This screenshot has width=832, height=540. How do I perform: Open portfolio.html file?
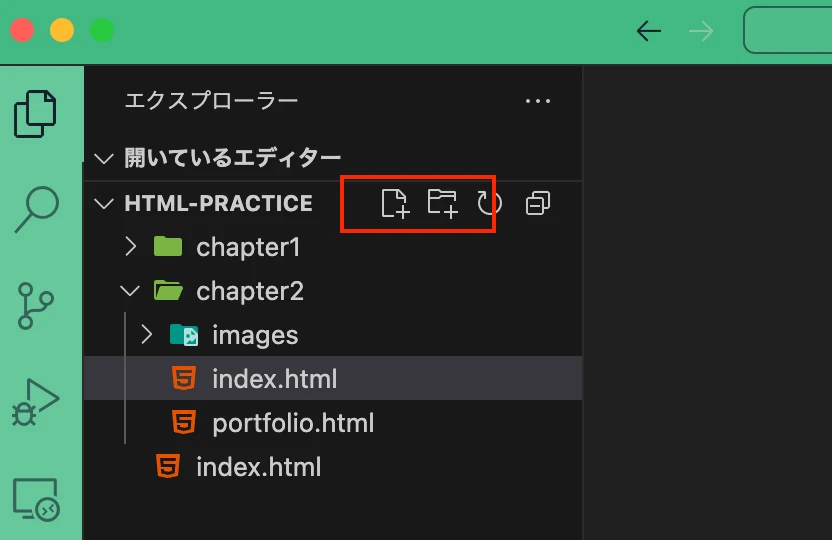click(x=292, y=423)
